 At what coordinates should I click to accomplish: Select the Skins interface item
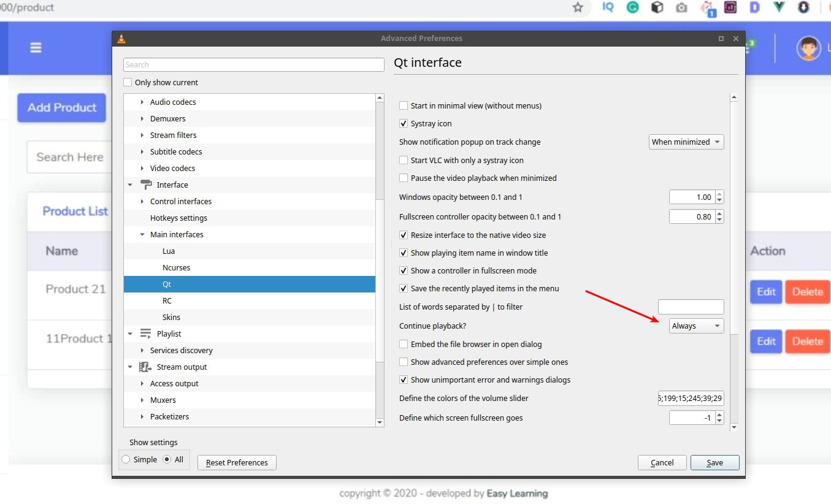(x=171, y=317)
